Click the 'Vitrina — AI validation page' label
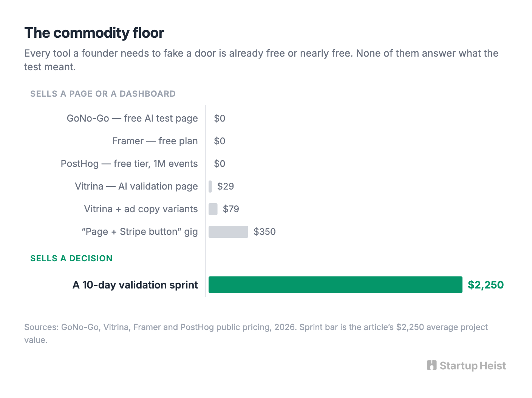Screen dimensions: 532x398 point(136,187)
